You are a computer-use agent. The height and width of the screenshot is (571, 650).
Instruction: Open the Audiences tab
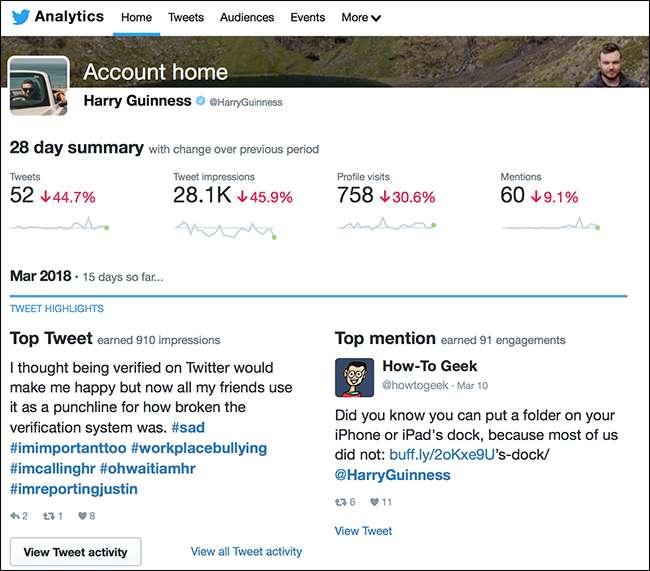(x=247, y=17)
